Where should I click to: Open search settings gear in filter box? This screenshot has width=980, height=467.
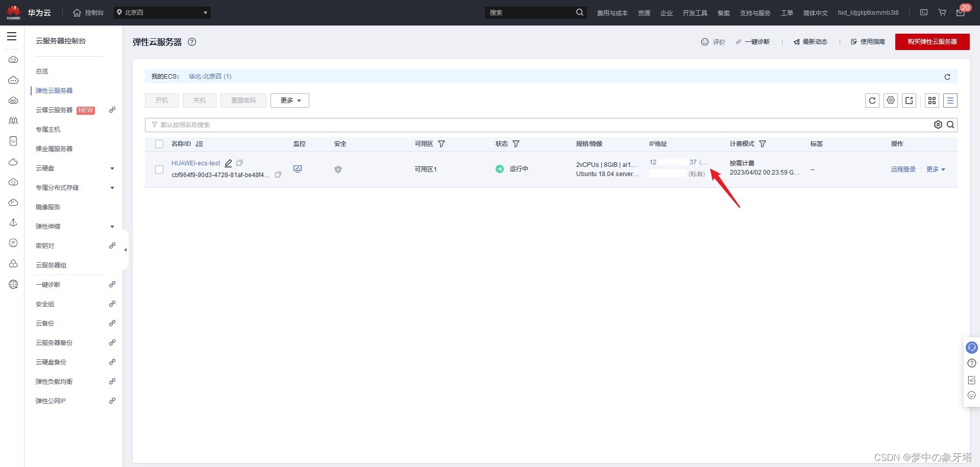[x=938, y=125]
